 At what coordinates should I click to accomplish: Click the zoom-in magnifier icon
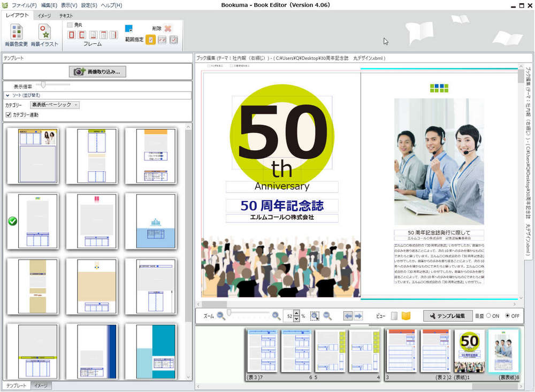(275, 315)
